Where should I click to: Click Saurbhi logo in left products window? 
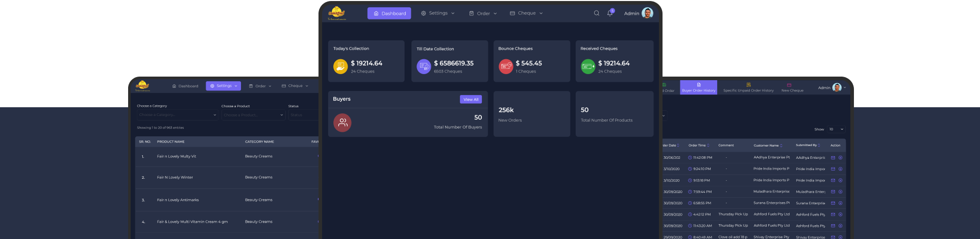[x=142, y=86]
